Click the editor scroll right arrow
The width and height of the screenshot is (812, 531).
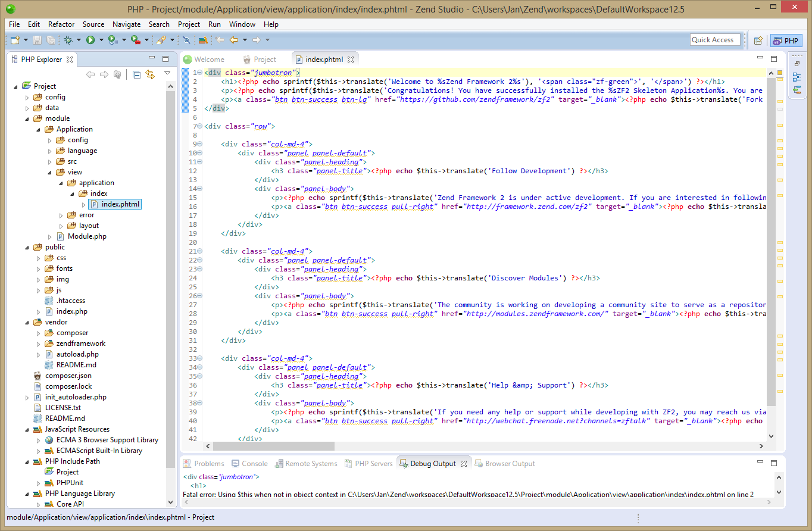761,446
